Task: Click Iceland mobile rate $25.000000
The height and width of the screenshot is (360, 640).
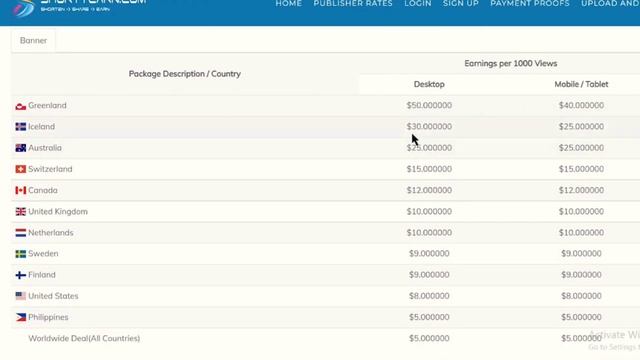Action: tap(581, 127)
